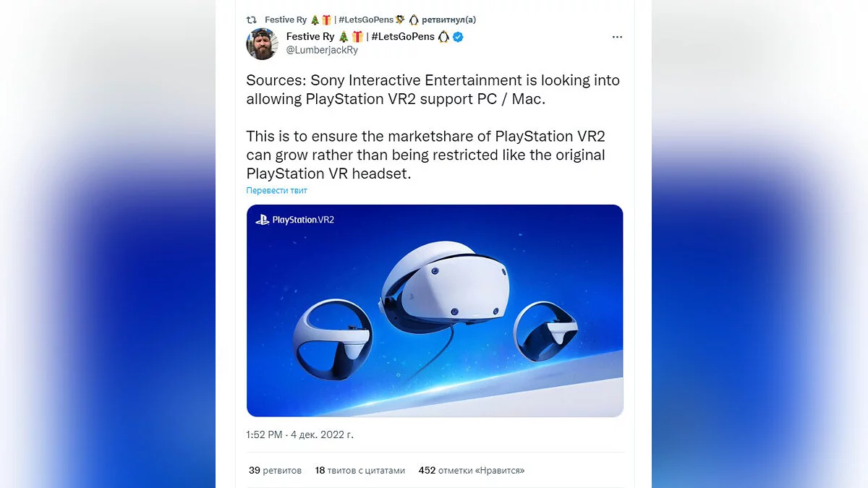
Task: Open the PlayStation VR2 headset image
Action: [x=435, y=311]
